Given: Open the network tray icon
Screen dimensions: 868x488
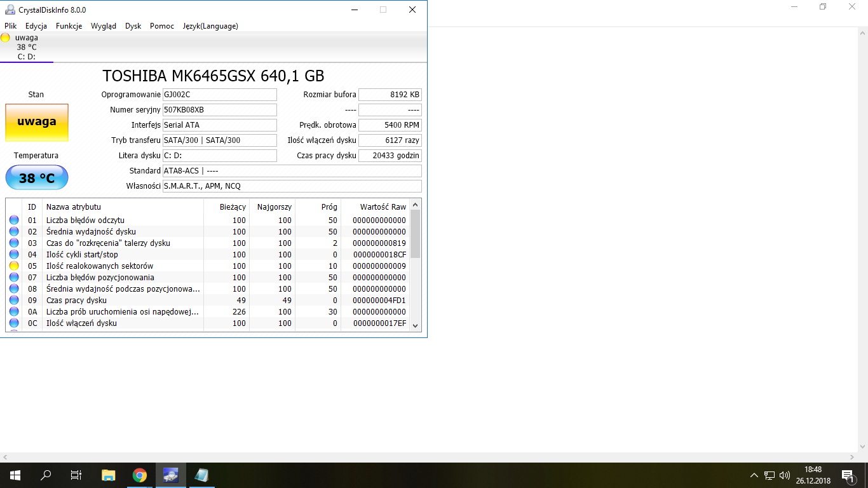Looking at the screenshot, I should pos(770,475).
